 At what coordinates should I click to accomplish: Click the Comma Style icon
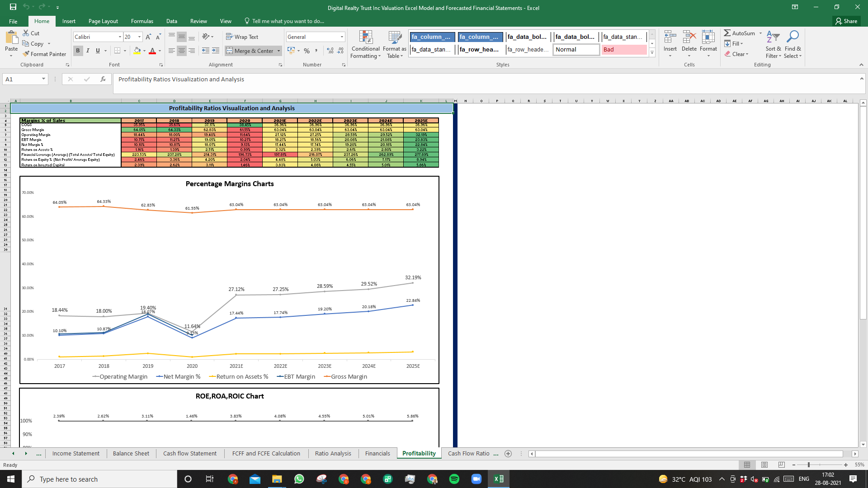(x=316, y=51)
